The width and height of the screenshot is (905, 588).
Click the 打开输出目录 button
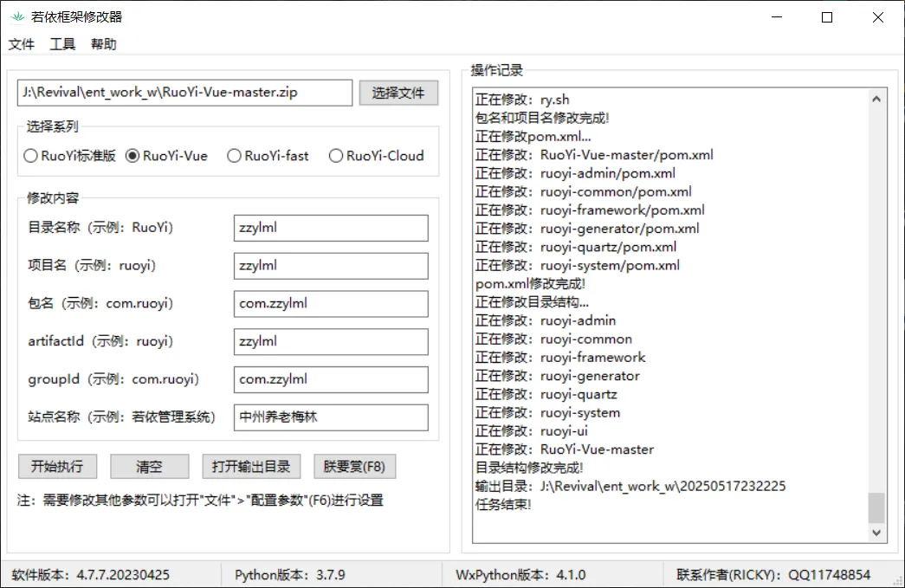tap(251, 467)
